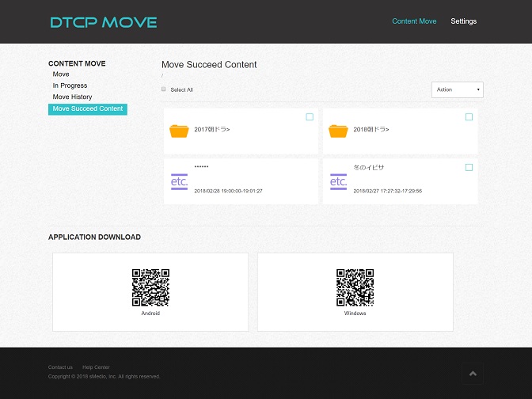Tick the 冬のイビサ item checkbox
The height and width of the screenshot is (399, 532).
[469, 167]
